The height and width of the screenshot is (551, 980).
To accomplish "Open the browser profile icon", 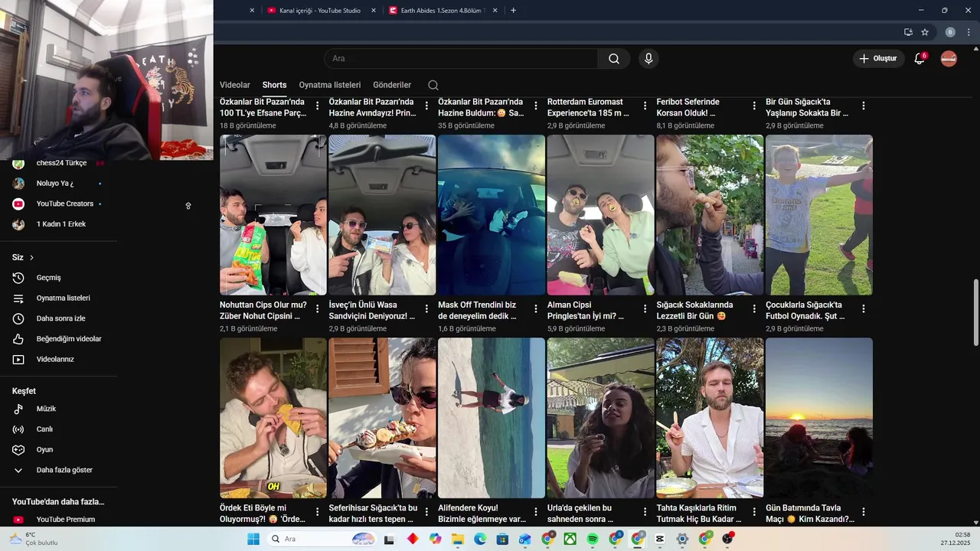I will (x=950, y=32).
